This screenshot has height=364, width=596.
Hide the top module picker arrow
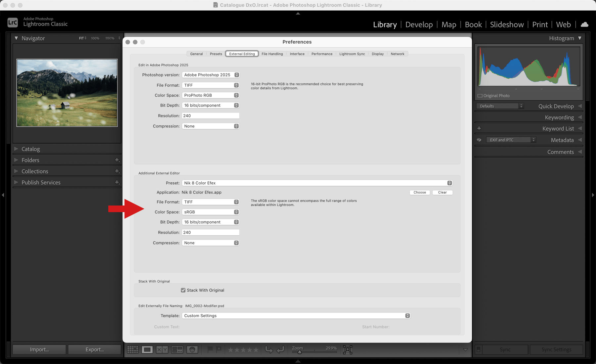[298, 14]
